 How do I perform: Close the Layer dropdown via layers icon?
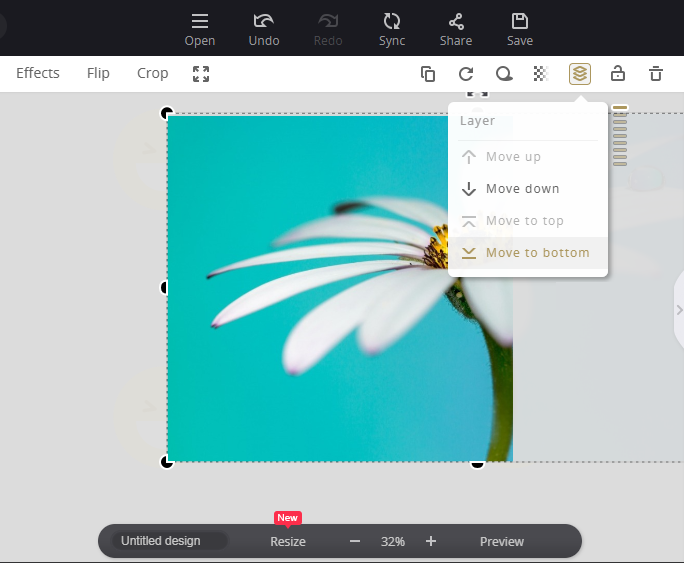pyautogui.click(x=580, y=73)
